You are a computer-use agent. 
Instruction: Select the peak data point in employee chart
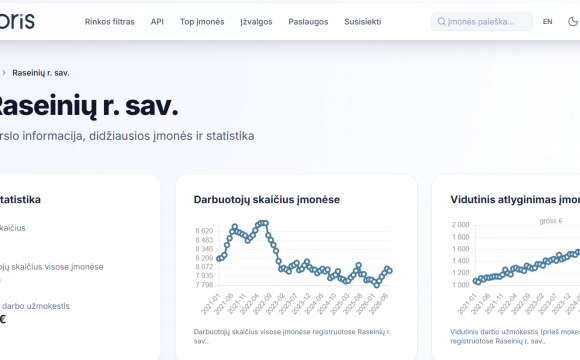(262, 223)
